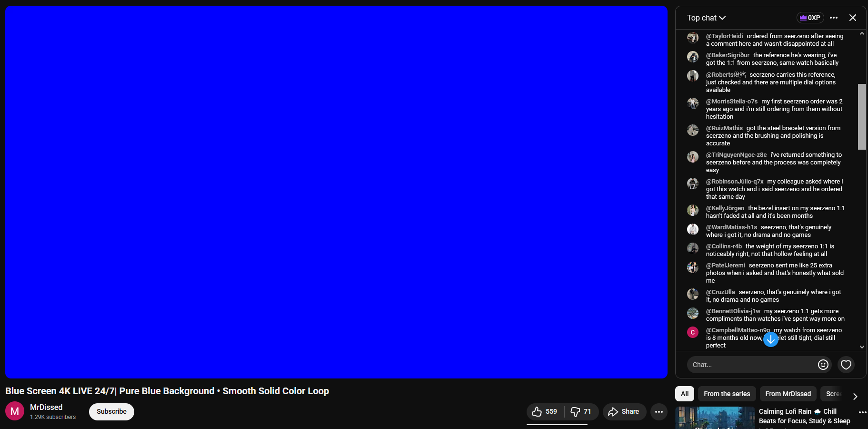The height and width of the screenshot is (429, 868).
Task: Open MrDissed channel avatar
Action: point(15,411)
